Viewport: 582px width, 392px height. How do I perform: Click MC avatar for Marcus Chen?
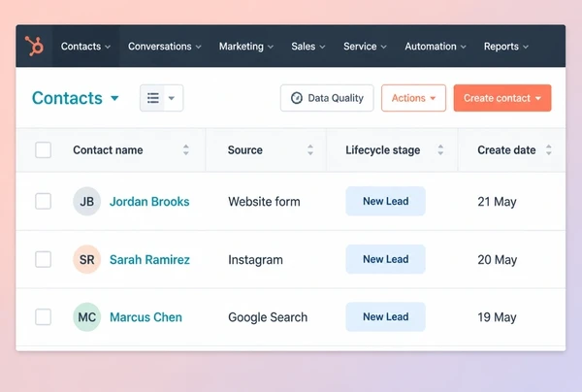87,317
